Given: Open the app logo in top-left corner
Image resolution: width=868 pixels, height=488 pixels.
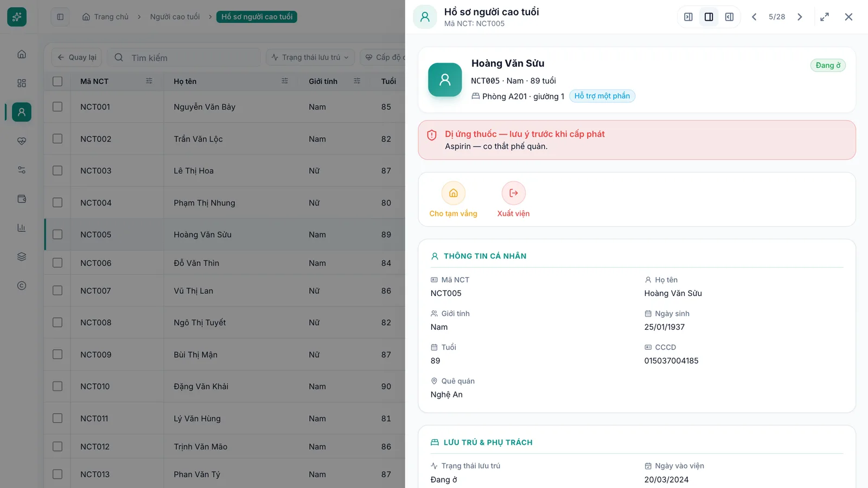Looking at the screenshot, I should click(x=17, y=17).
